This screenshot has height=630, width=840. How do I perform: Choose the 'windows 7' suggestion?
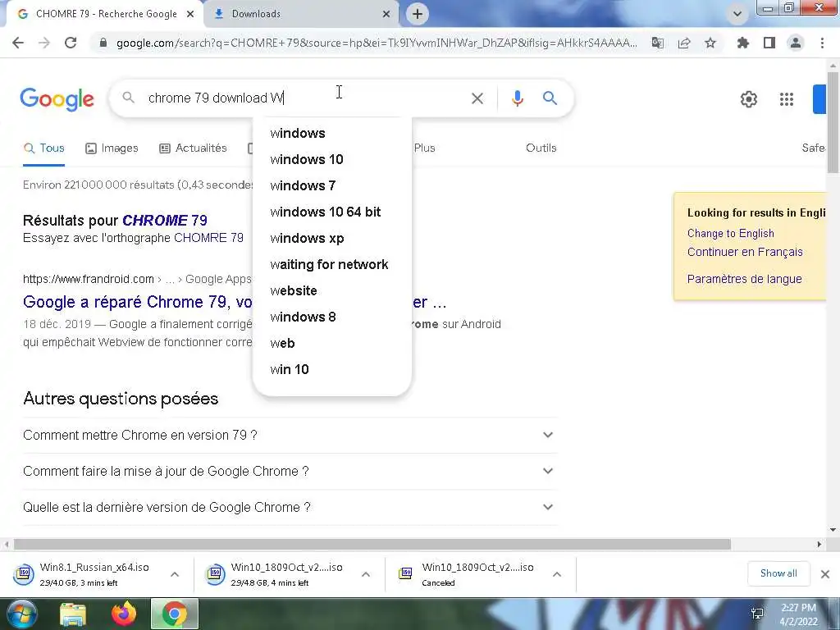pyautogui.click(x=332, y=186)
